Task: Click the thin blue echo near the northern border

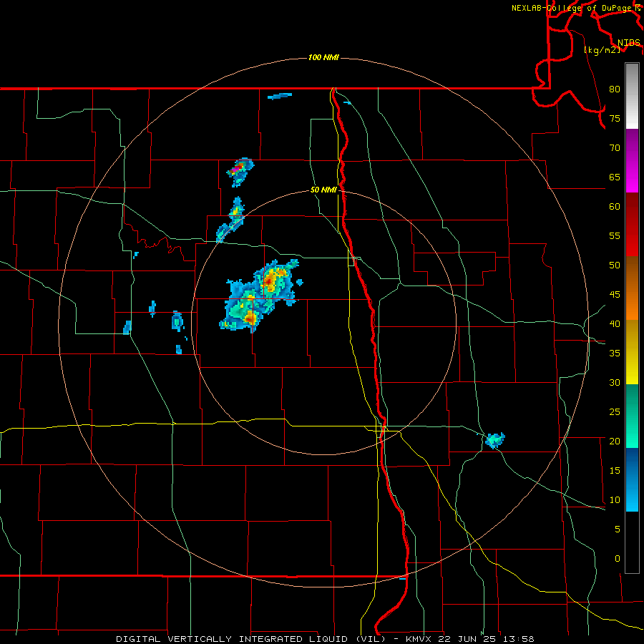Action: (x=280, y=96)
